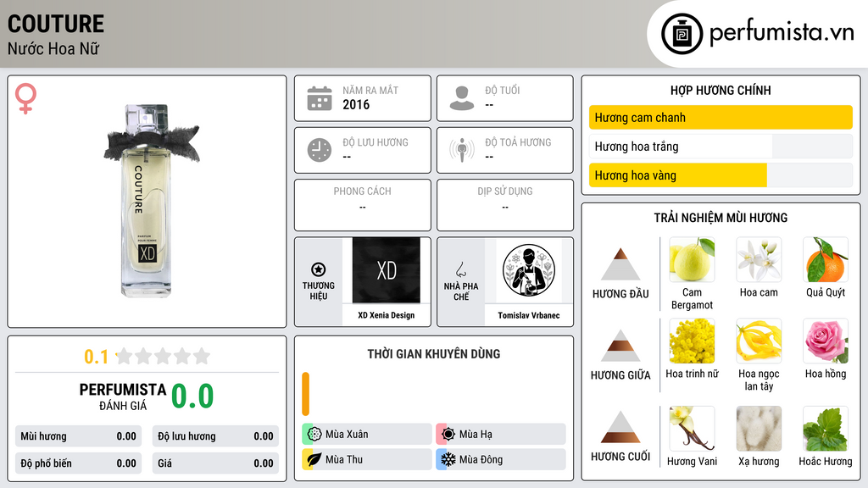Viewport: 868px width, 488px height.
Task: Select the Hương hoa vàng accord bar
Action: pyautogui.click(x=721, y=175)
